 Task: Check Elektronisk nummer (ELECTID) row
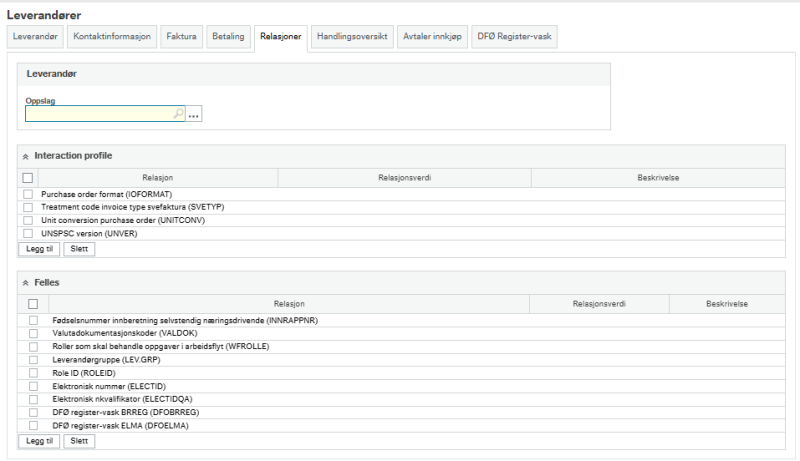[33, 386]
